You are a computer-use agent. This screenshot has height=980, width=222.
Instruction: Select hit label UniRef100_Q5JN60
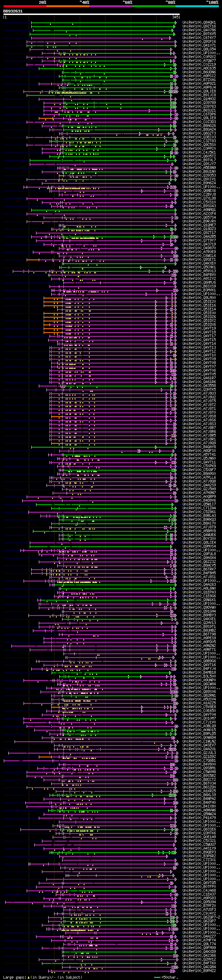tap(199, 459)
